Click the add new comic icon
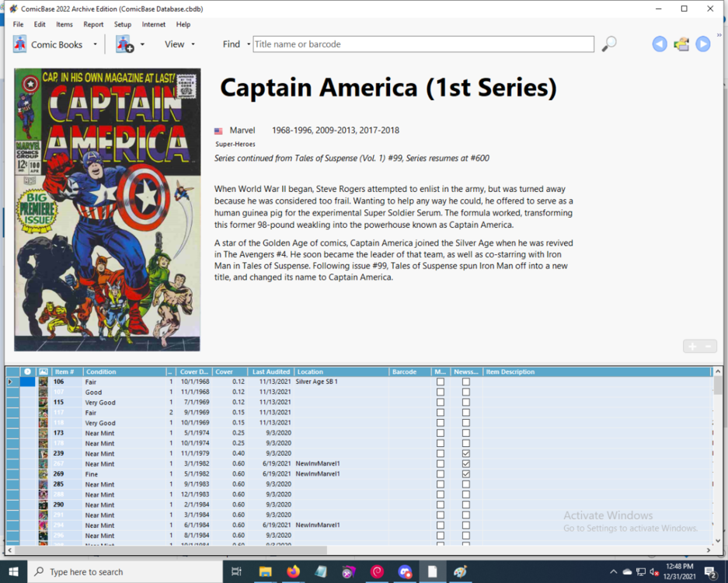 [x=124, y=44]
